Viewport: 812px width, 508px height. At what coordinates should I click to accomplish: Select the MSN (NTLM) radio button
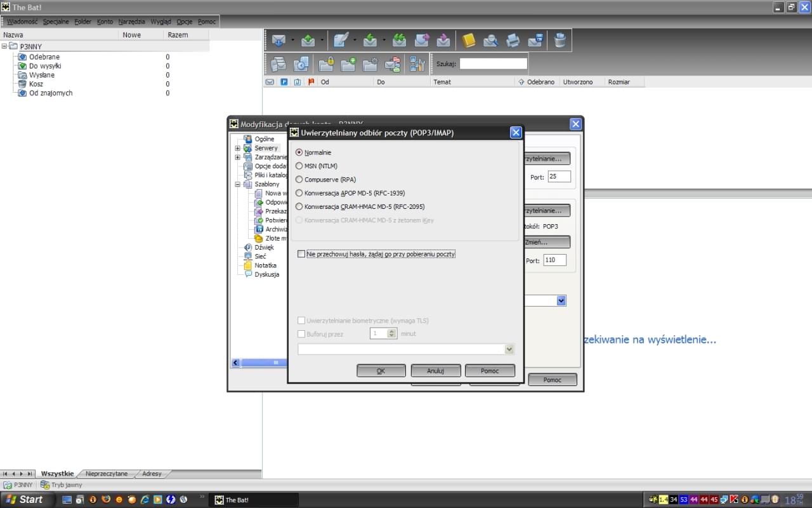[299, 166]
